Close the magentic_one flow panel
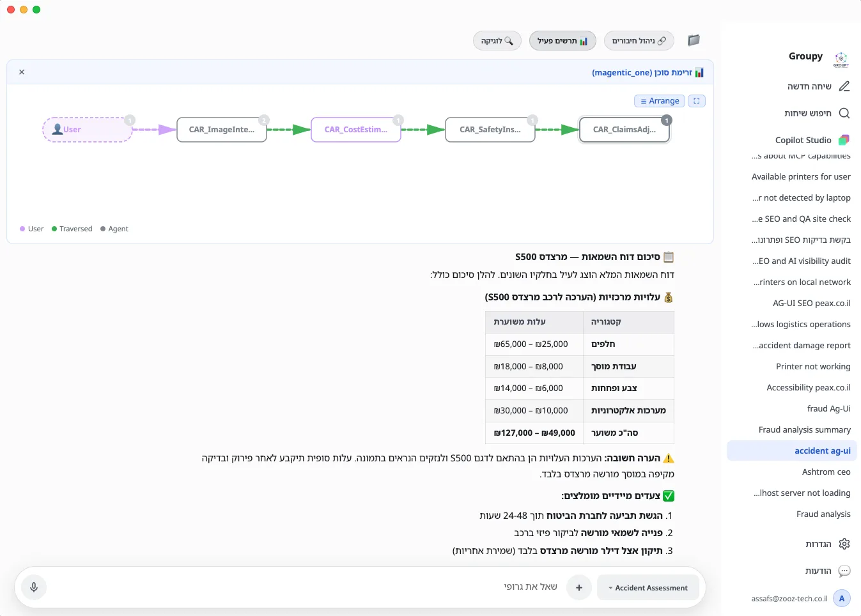861x616 pixels. (22, 72)
